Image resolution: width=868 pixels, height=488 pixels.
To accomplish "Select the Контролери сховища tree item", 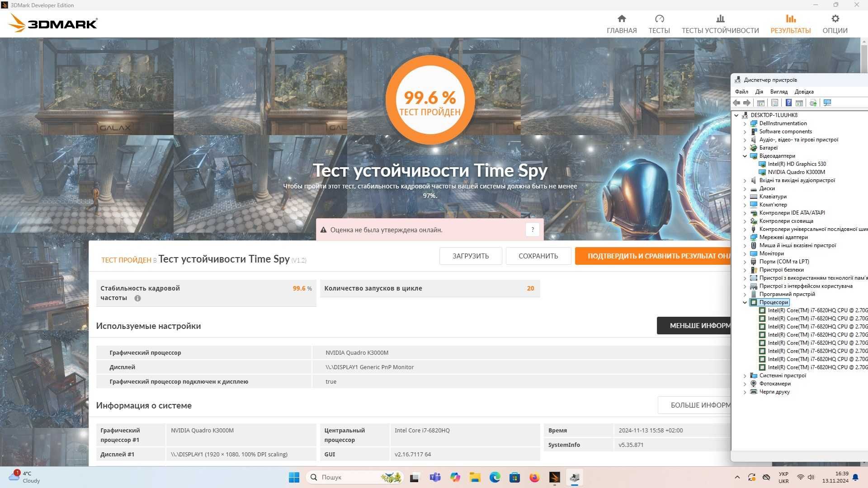I will point(786,221).
